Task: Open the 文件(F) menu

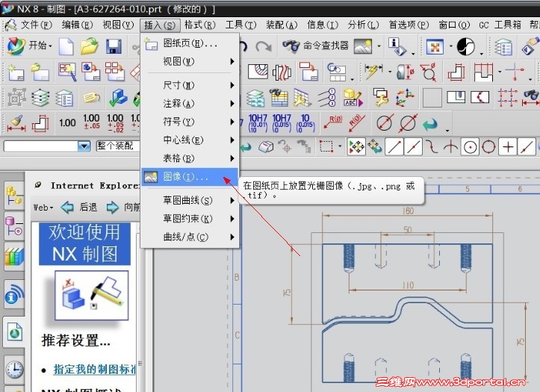Action: (x=36, y=25)
